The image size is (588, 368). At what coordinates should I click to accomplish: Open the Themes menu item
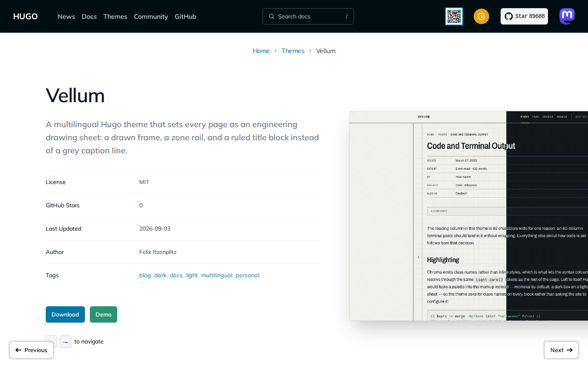115,16
